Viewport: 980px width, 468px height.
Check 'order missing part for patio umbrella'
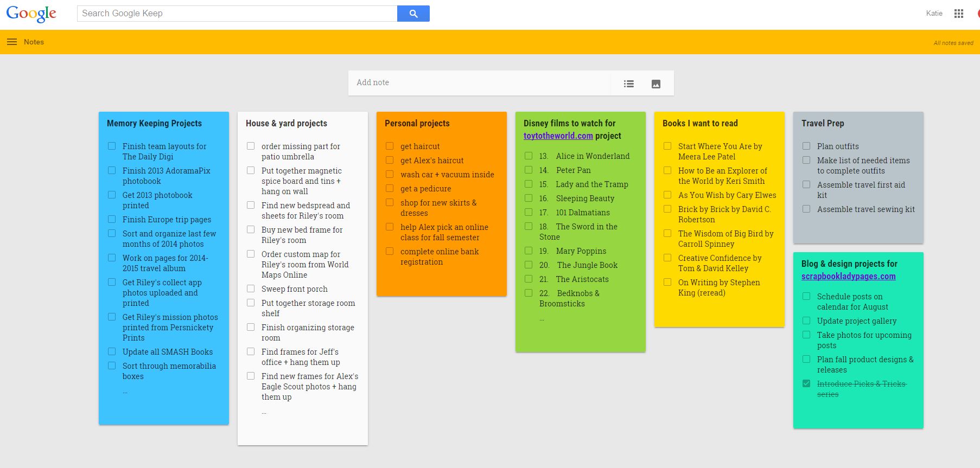251,146
